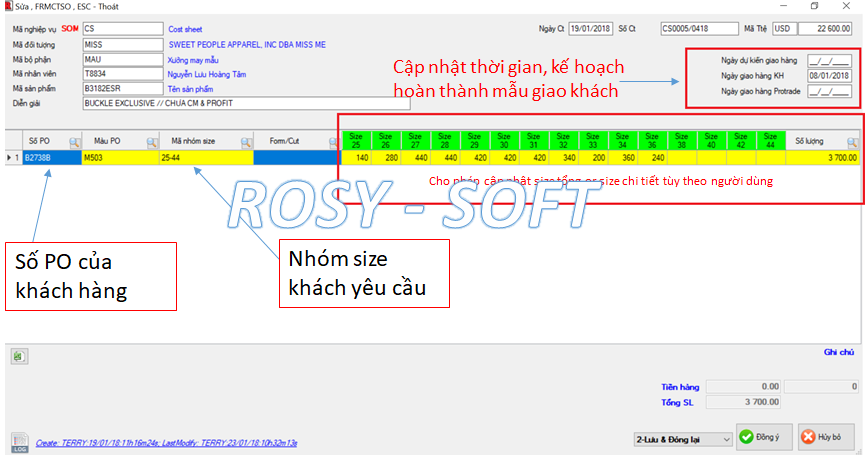Click the Xưởng may mẫu department name
The height and width of the screenshot is (455, 865).
point(193,60)
